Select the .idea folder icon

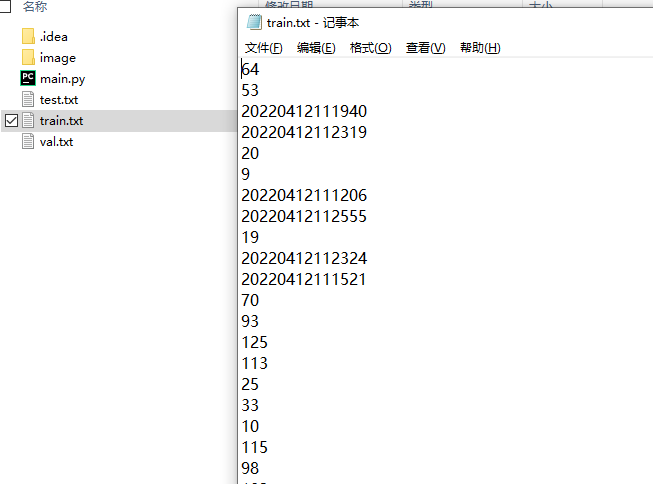point(28,36)
